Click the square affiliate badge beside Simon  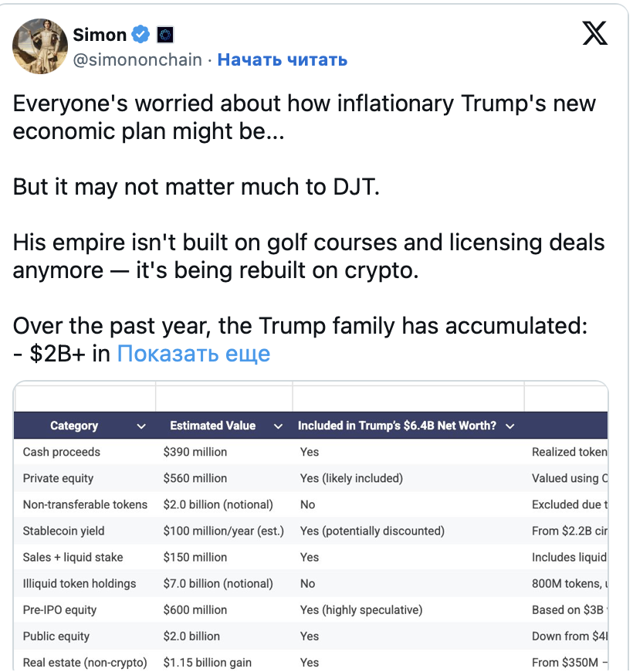[164, 34]
